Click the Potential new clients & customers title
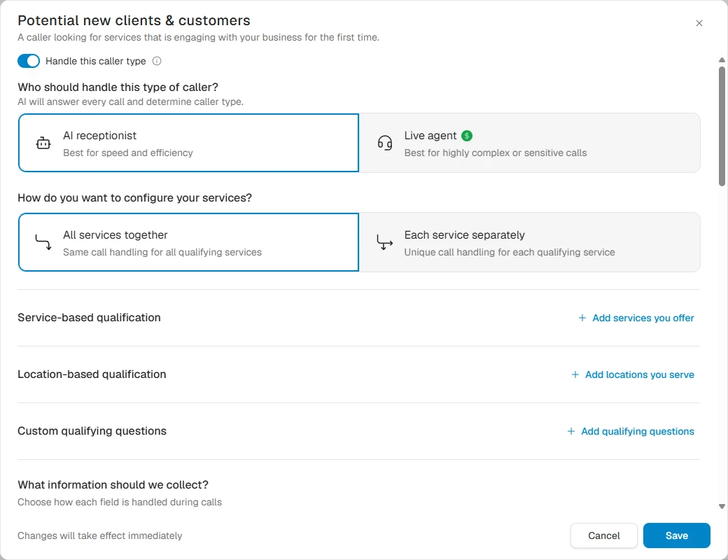Image resolution: width=728 pixels, height=560 pixels. click(134, 20)
